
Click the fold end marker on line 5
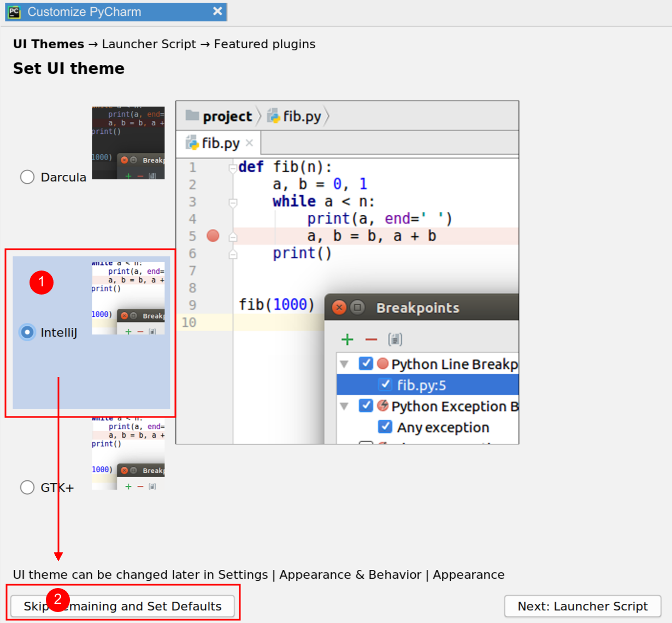pos(233,237)
